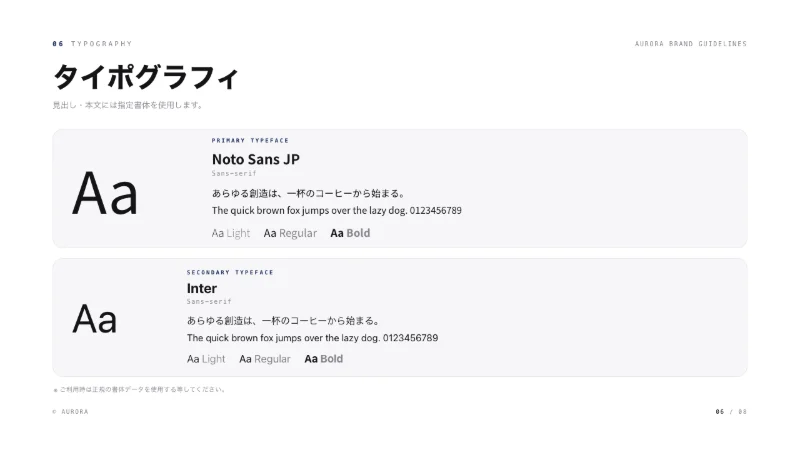The image size is (800, 450).
Task: Click Aa Light sample under Noto Sans JP
Action: [231, 233]
